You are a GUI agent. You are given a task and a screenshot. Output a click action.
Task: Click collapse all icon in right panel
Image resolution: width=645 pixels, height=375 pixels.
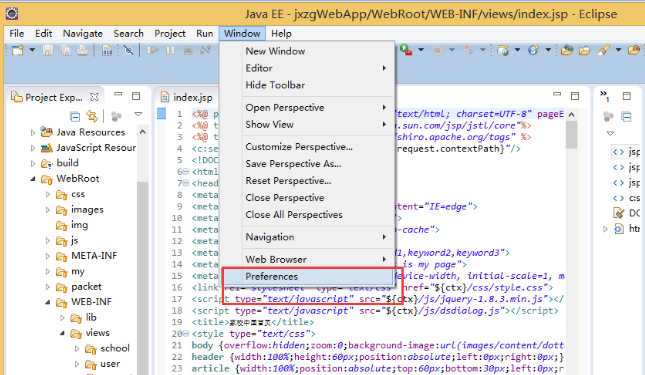pyautogui.click(x=626, y=117)
